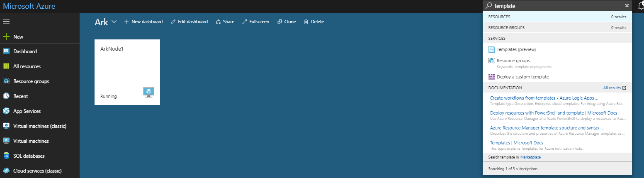Click the SQL databases icon

6,156
